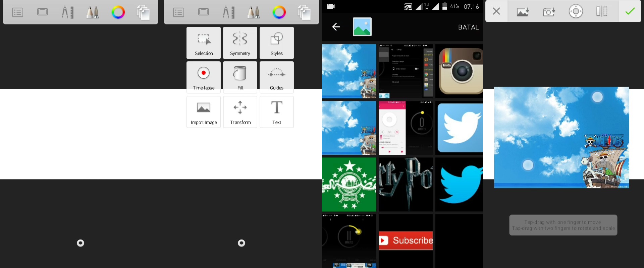This screenshot has height=268, width=644.
Task: Open the Symmetry tool
Action: coord(240,43)
